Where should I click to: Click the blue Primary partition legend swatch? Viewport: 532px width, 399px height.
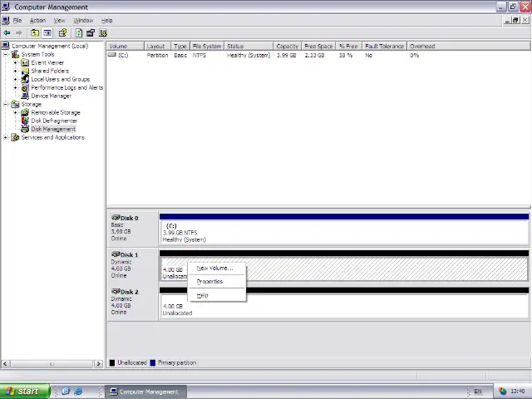153,362
